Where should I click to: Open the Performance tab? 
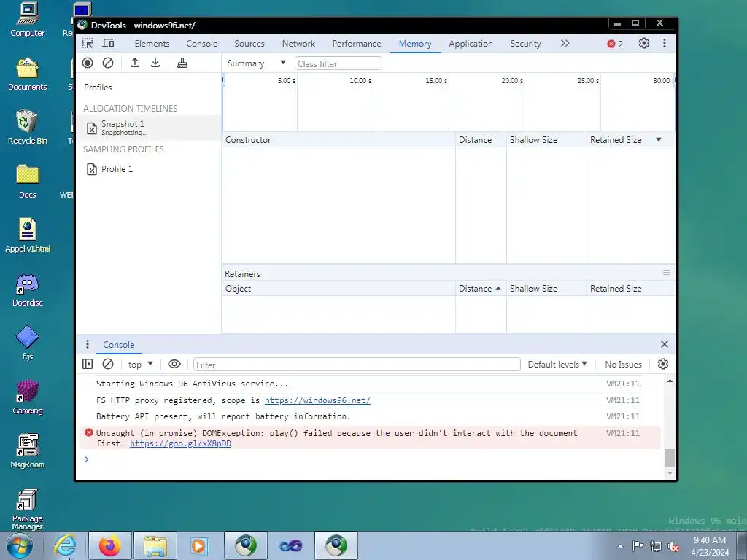tap(357, 43)
